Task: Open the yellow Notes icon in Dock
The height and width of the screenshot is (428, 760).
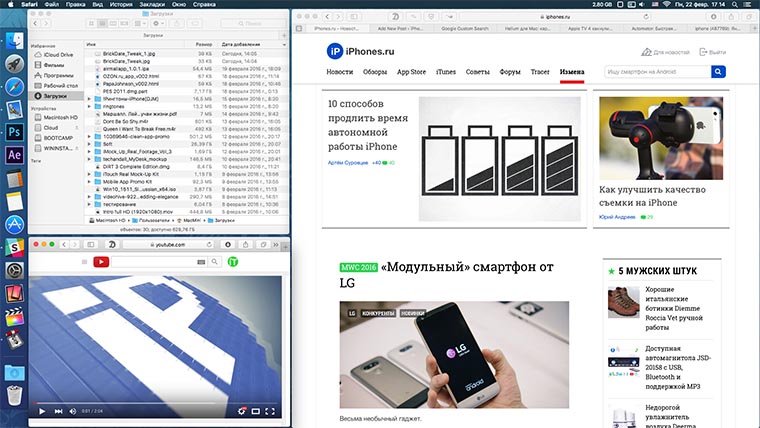Action: (x=14, y=201)
